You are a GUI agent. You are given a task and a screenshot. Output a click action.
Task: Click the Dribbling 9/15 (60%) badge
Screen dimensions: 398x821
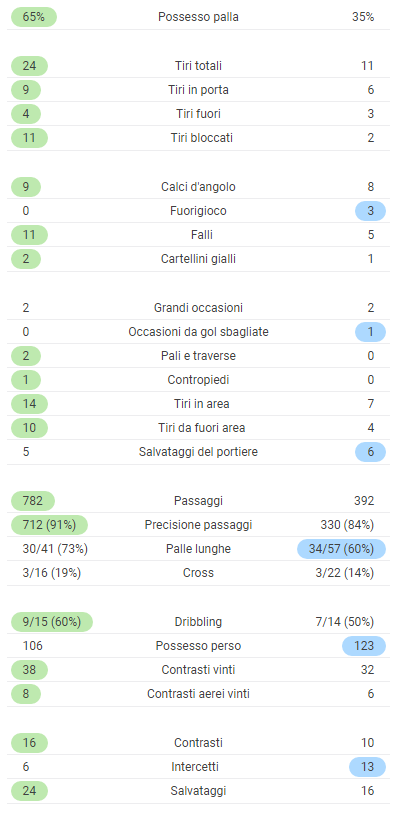pyautogui.click(x=52, y=622)
